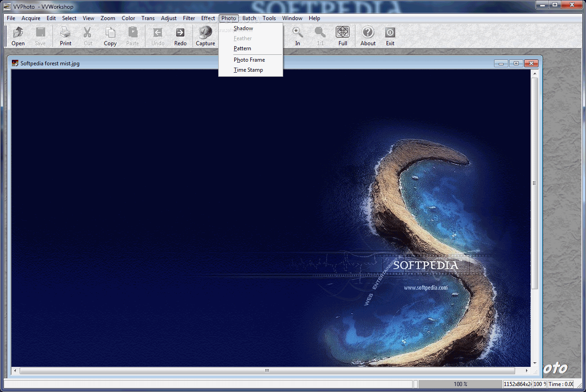Click the scroll left arrow of image window
Image resolution: width=586 pixels, height=392 pixels.
[15, 371]
